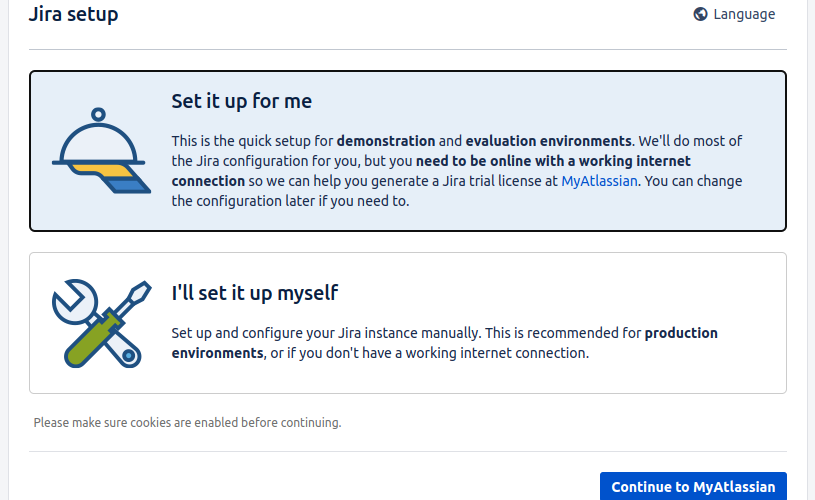Image resolution: width=815 pixels, height=500 pixels.
Task: Click the Continue to MyAtlassian button
Action: click(x=693, y=486)
